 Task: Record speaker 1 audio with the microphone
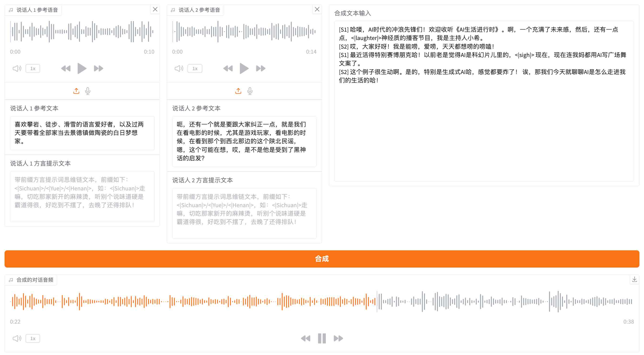[x=88, y=91]
